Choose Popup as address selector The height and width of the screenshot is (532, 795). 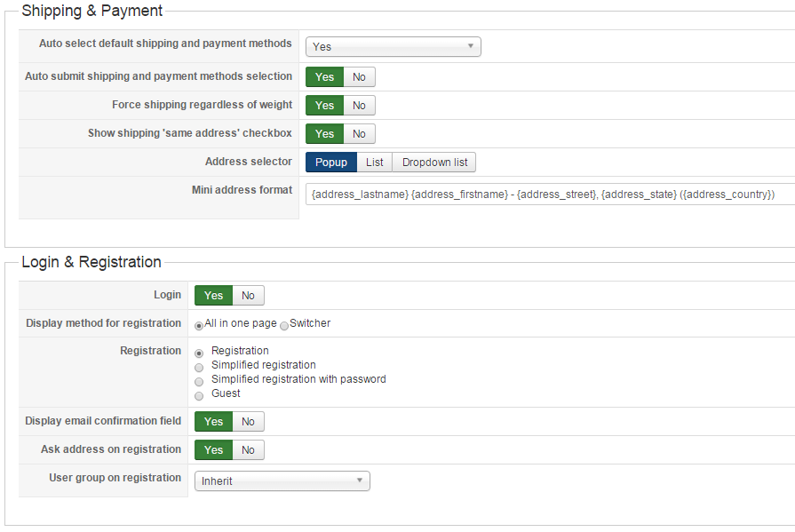click(x=331, y=163)
